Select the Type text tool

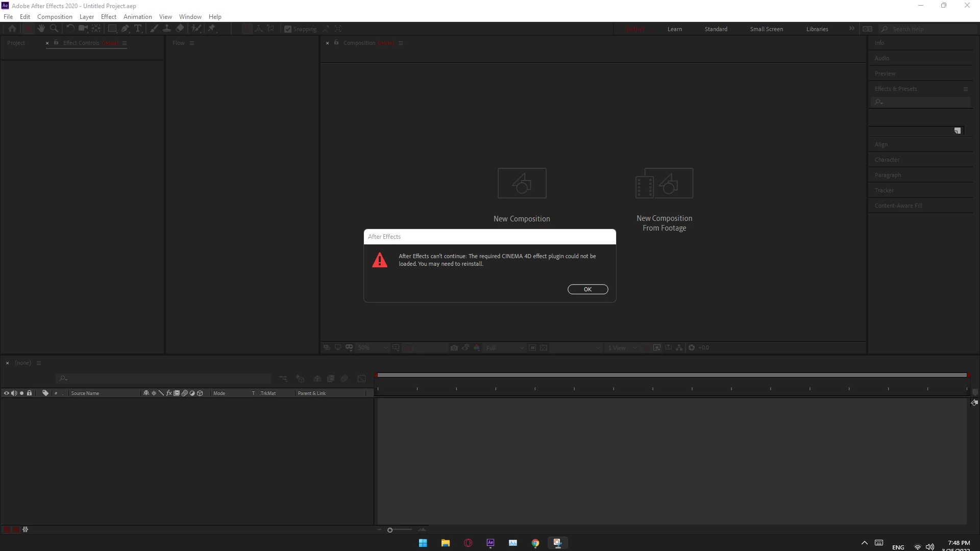click(x=138, y=29)
